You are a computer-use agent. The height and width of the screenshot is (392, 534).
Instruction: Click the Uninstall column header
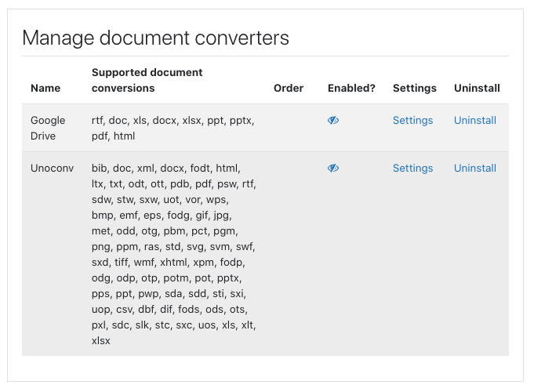[477, 89]
